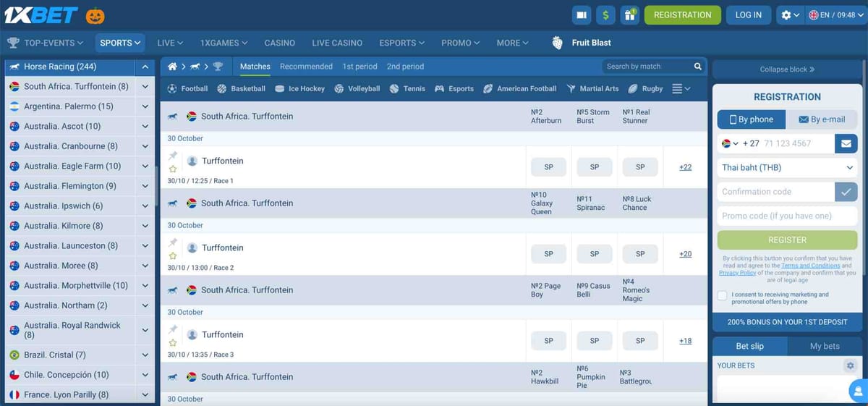Viewport: 868px width, 406px height.
Task: Open the live video camera icon in the header
Action: tap(582, 14)
